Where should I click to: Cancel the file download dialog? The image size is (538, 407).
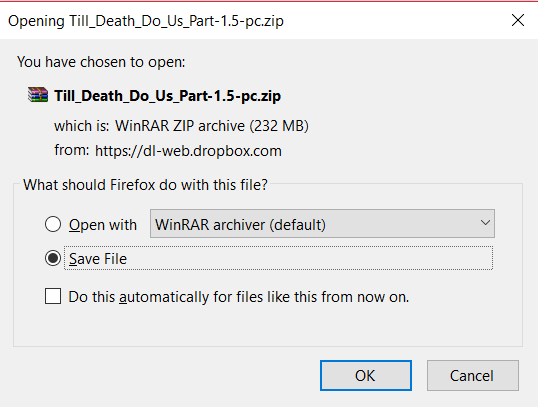point(472,375)
